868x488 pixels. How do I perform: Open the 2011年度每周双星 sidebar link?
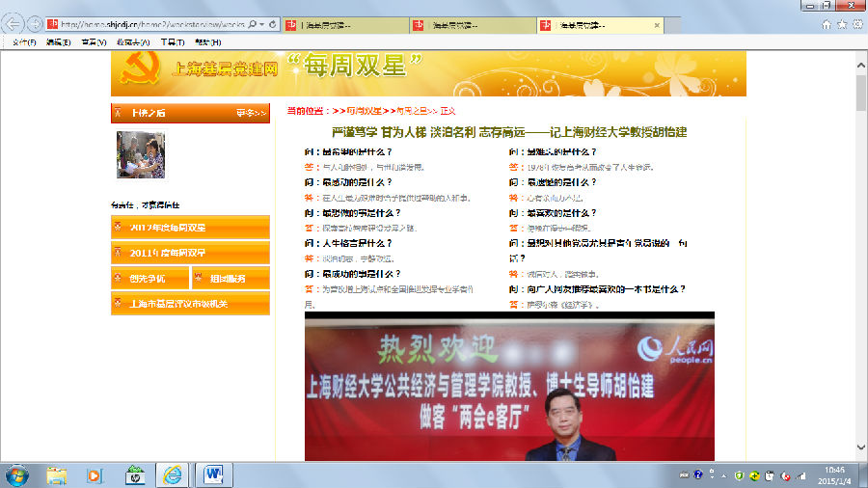190,253
